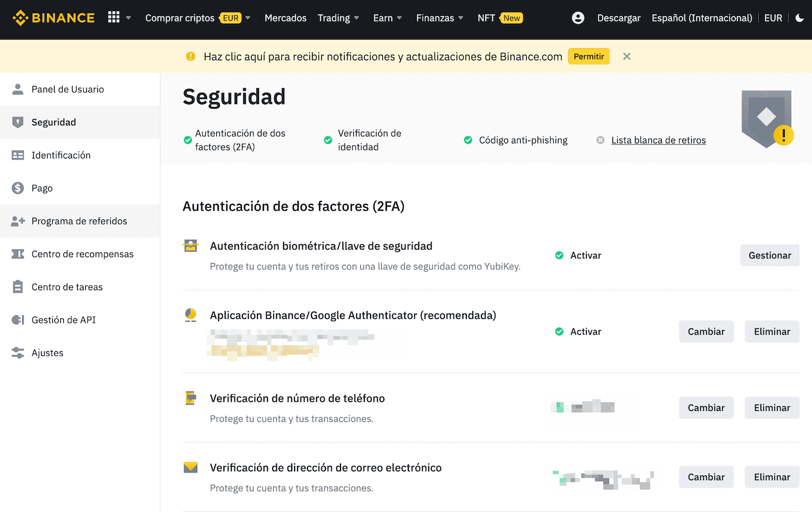Open Identificación in the sidebar
The image size is (812, 512).
[61, 155]
